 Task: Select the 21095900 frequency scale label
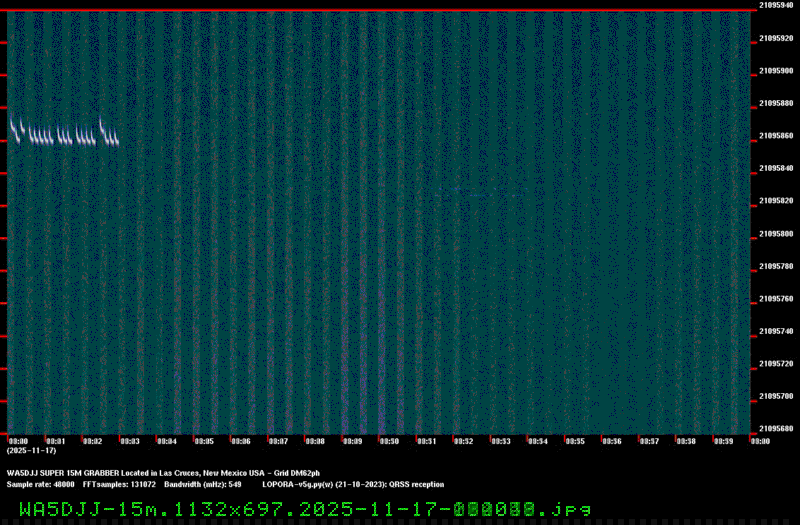point(777,71)
